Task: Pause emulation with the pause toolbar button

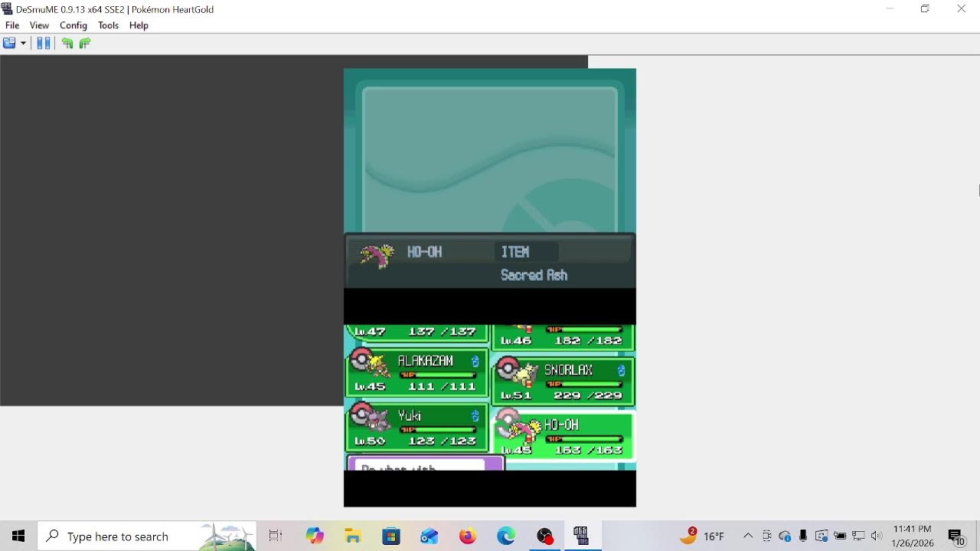Action: (44, 43)
